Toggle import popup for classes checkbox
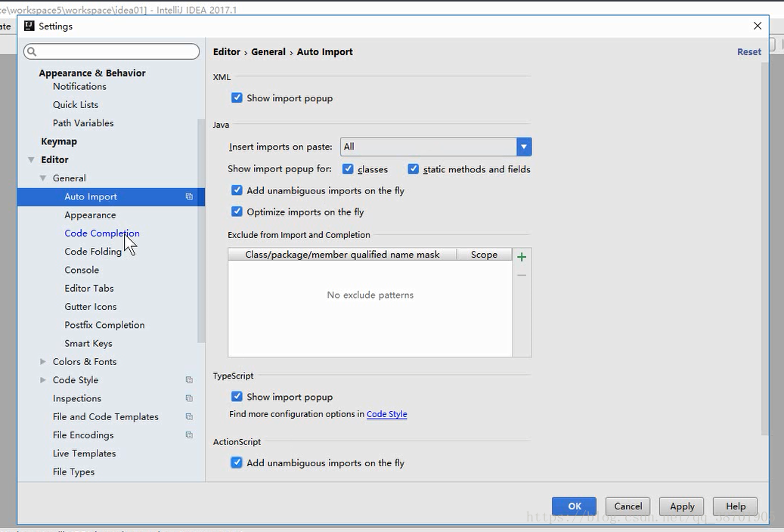This screenshot has height=532, width=784. pos(348,169)
